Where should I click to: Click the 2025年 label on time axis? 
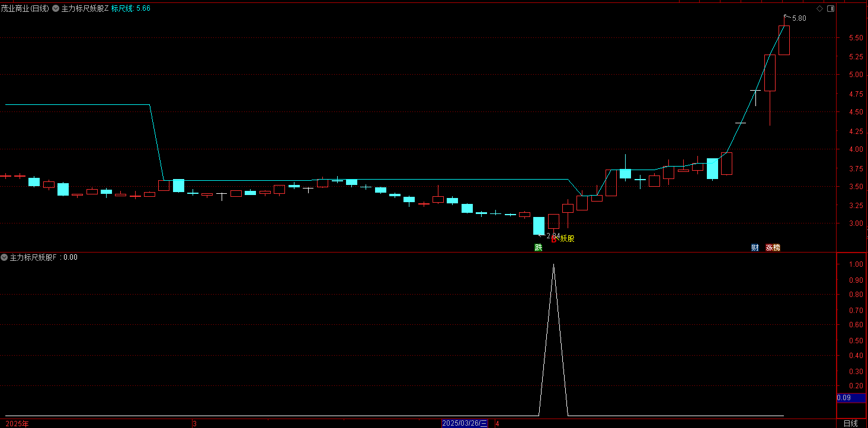[17, 423]
